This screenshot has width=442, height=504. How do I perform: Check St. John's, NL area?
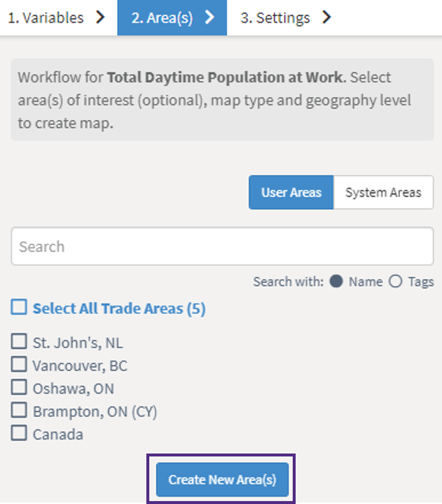pyautogui.click(x=19, y=342)
